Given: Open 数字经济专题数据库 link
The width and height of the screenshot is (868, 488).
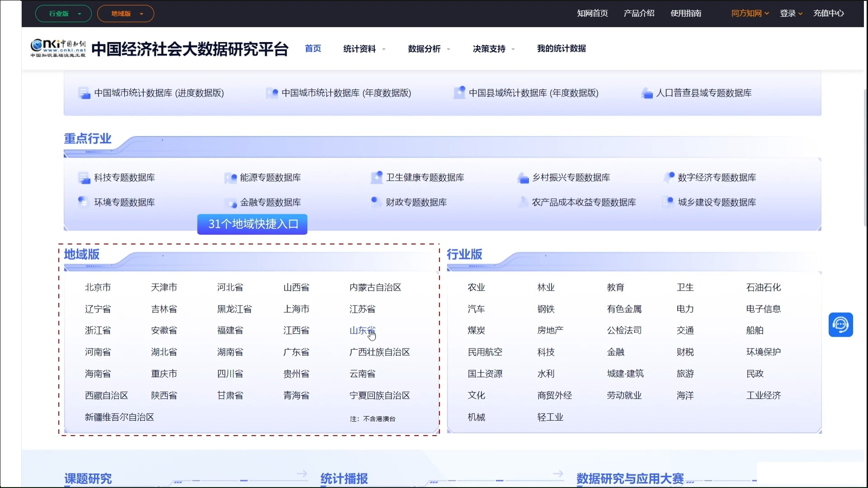Looking at the screenshot, I should (717, 178).
